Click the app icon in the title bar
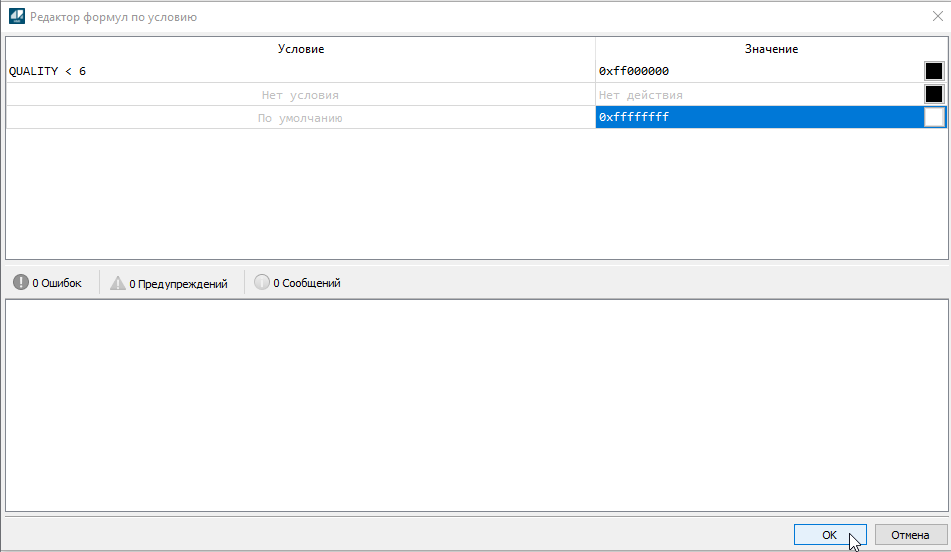This screenshot has height=552, width=951. [16, 17]
